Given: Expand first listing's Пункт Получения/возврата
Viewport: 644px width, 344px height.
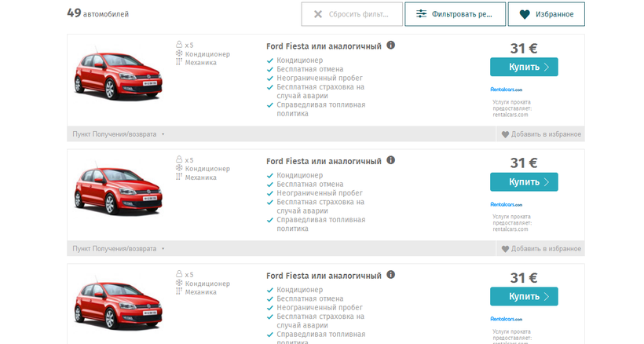Looking at the screenshot, I should pyautogui.click(x=119, y=134).
